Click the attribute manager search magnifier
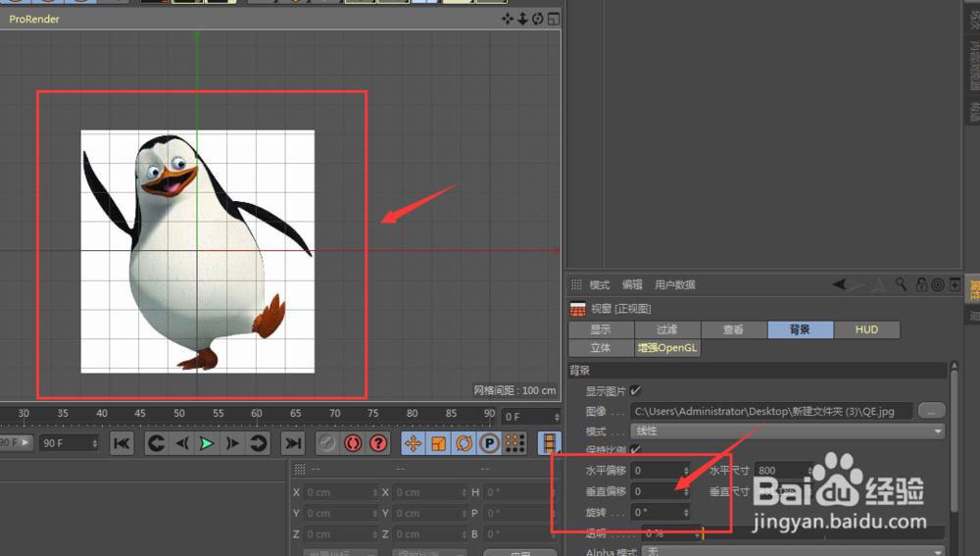Screen dimensions: 980x556 [x=901, y=284]
